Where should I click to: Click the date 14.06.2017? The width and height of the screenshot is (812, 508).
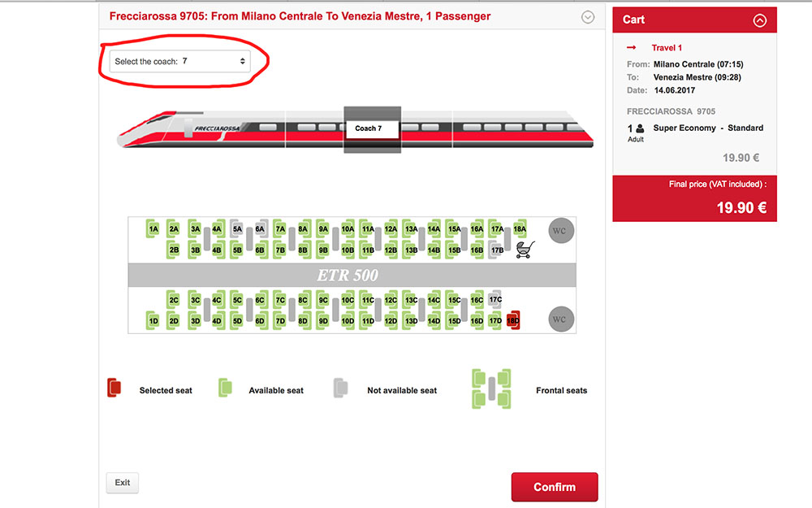(x=674, y=90)
